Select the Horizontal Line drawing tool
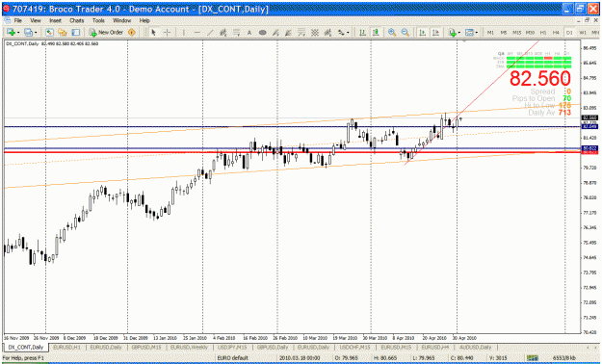Viewport: 602px width, 364px height. coord(196,33)
